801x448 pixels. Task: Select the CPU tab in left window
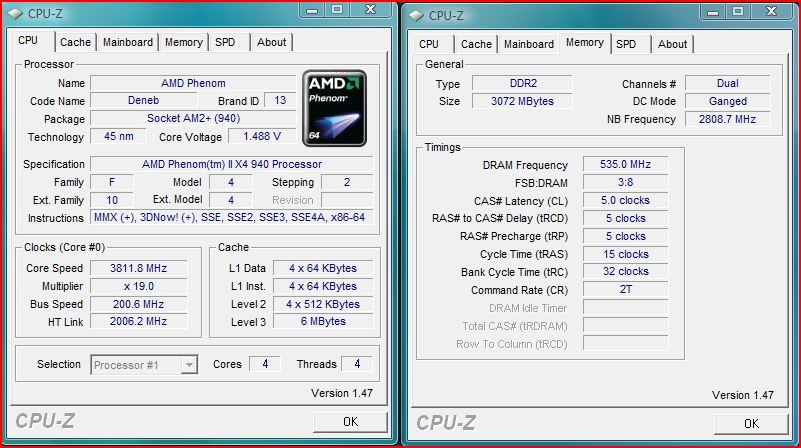pos(28,40)
